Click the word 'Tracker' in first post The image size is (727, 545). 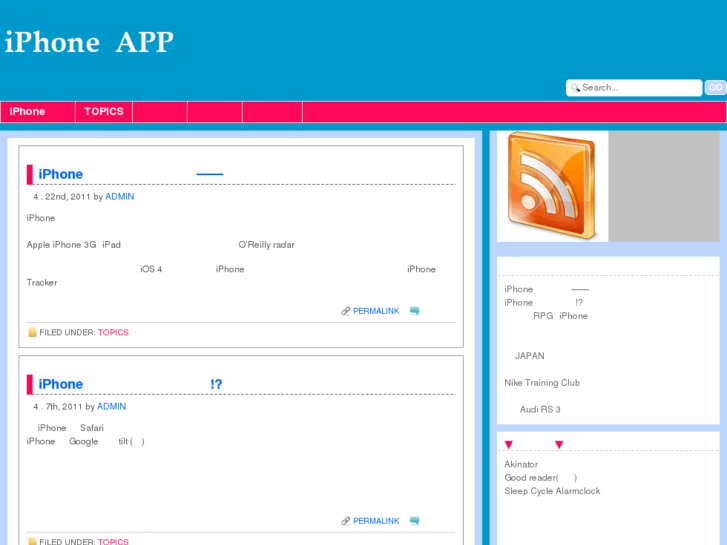(x=42, y=283)
